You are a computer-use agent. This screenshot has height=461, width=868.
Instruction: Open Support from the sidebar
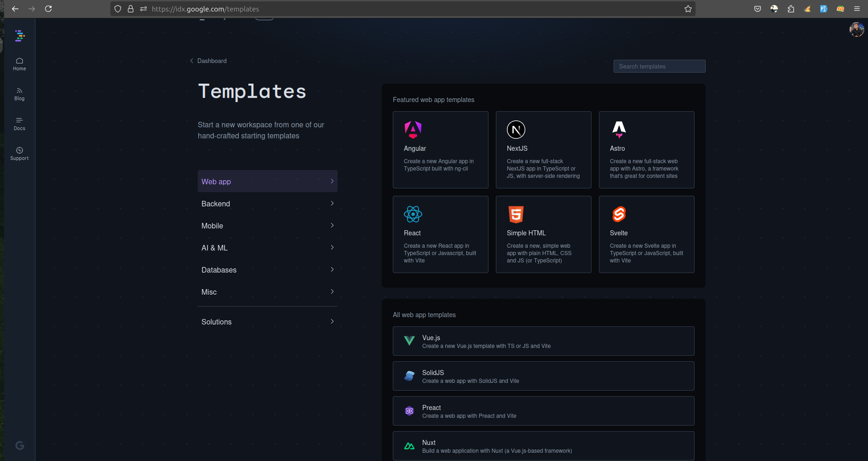[x=19, y=154]
